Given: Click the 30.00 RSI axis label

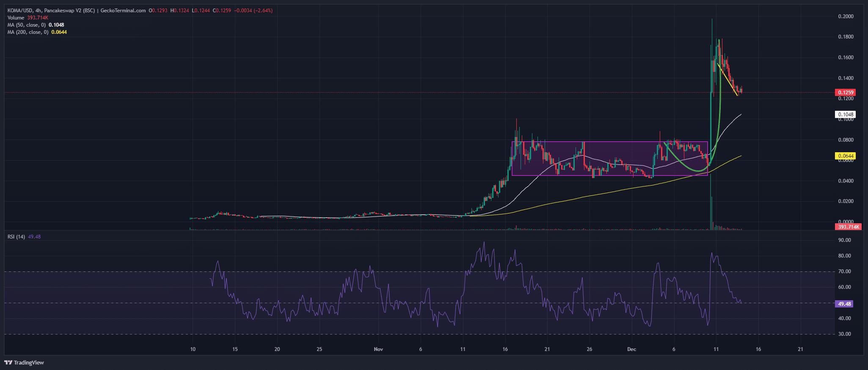Looking at the screenshot, I should point(844,334).
